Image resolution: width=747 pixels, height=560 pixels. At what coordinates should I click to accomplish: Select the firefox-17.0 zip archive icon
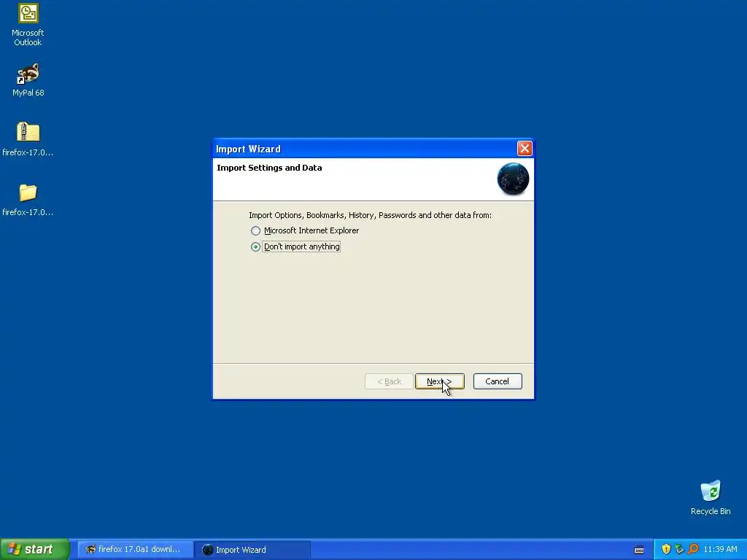[28, 139]
